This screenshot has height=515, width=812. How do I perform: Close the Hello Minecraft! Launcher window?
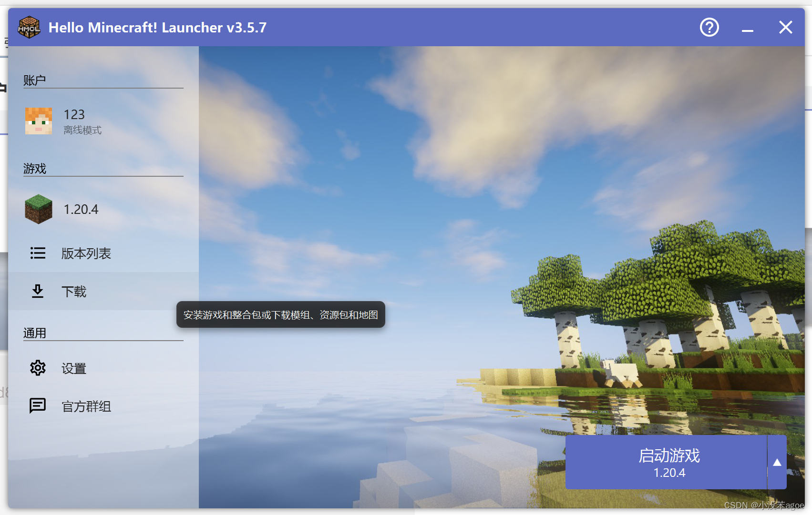tap(785, 27)
